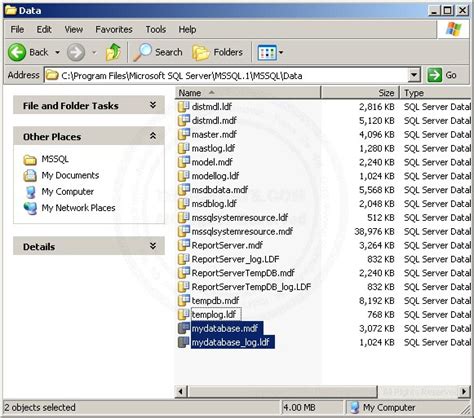Collapse the Other Places panel
Screen dimensions: 474x418
(x=153, y=136)
